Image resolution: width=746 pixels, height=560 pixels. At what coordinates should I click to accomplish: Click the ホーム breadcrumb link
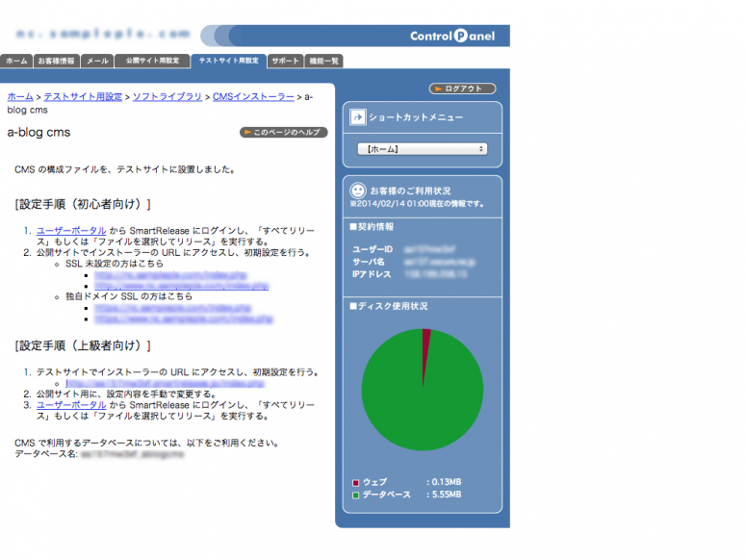coord(19,97)
